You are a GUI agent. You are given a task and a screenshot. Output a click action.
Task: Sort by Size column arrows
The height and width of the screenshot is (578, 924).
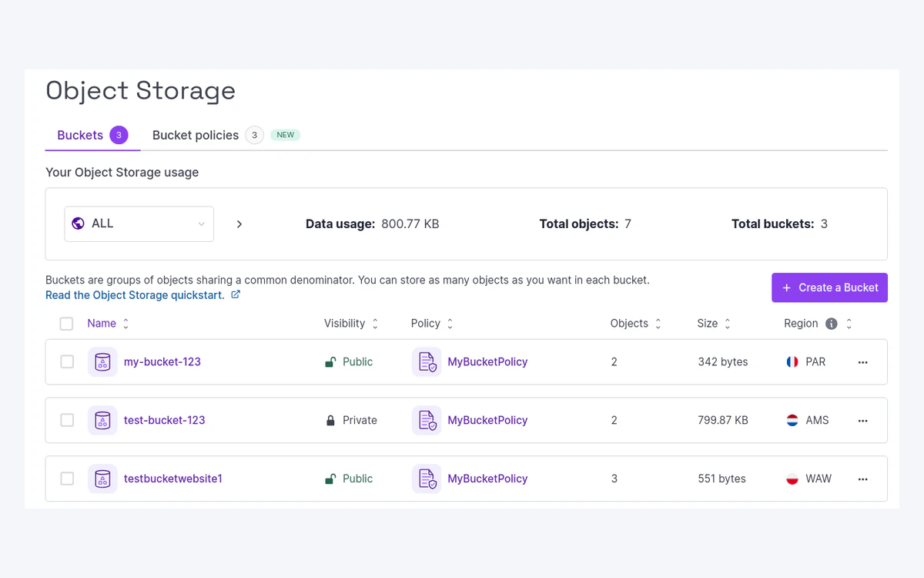click(728, 324)
